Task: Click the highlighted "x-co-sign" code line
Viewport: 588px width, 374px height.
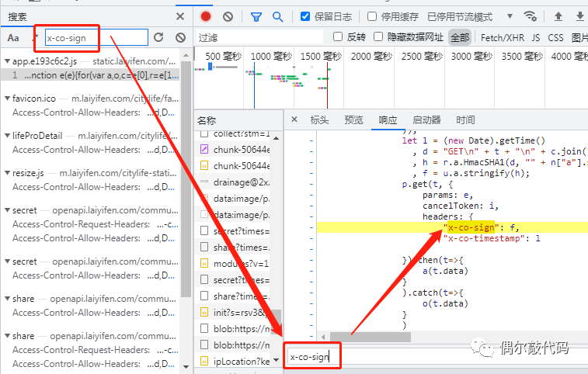Action: pos(452,227)
